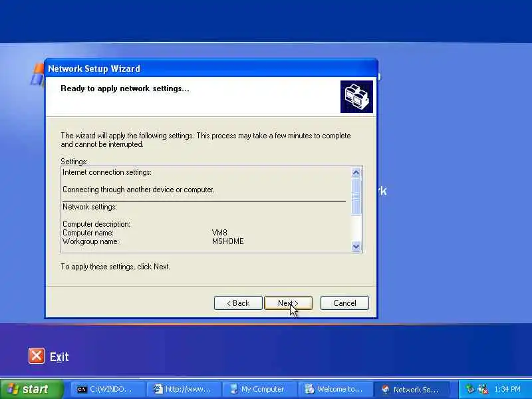This screenshot has width=532, height=399.
Task: Click 'To apply these settings, click Next.' text
Action: pos(115,267)
